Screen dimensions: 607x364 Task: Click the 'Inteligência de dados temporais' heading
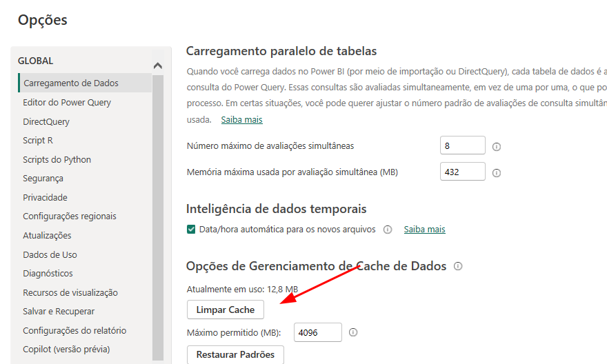coord(277,209)
